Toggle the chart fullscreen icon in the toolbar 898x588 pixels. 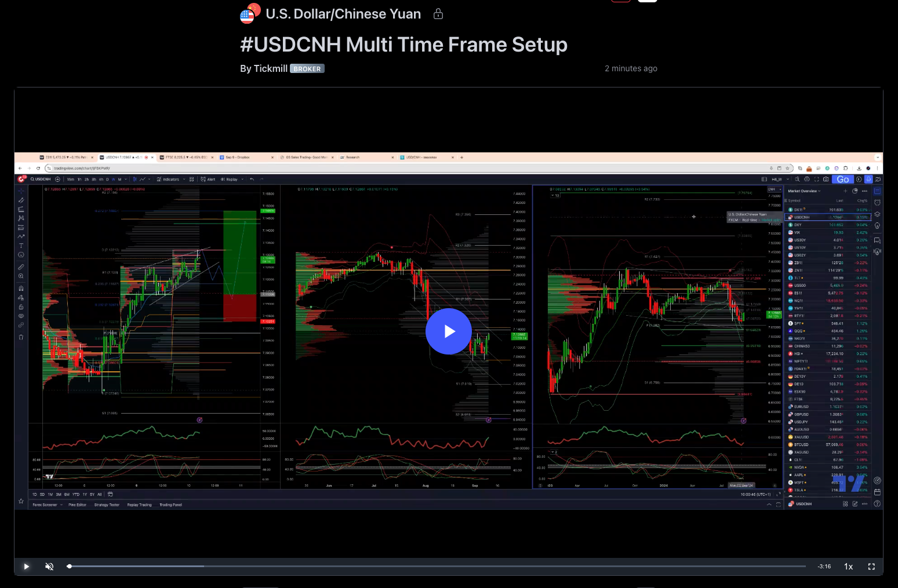point(816,179)
